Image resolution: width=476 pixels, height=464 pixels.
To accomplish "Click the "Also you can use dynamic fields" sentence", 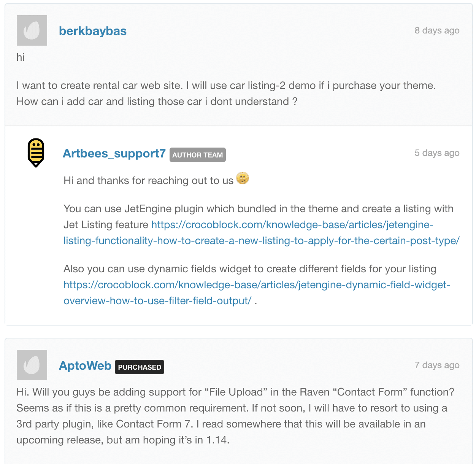I will 250,269.
